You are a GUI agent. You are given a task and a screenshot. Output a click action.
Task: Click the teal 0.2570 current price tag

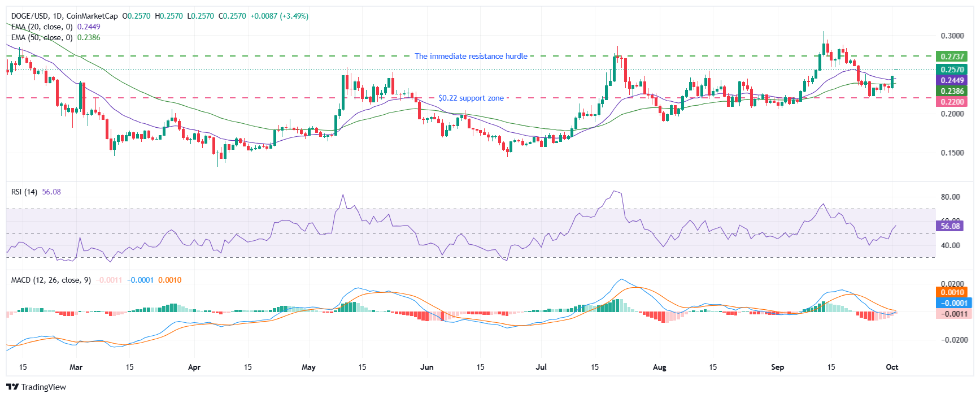(x=952, y=70)
